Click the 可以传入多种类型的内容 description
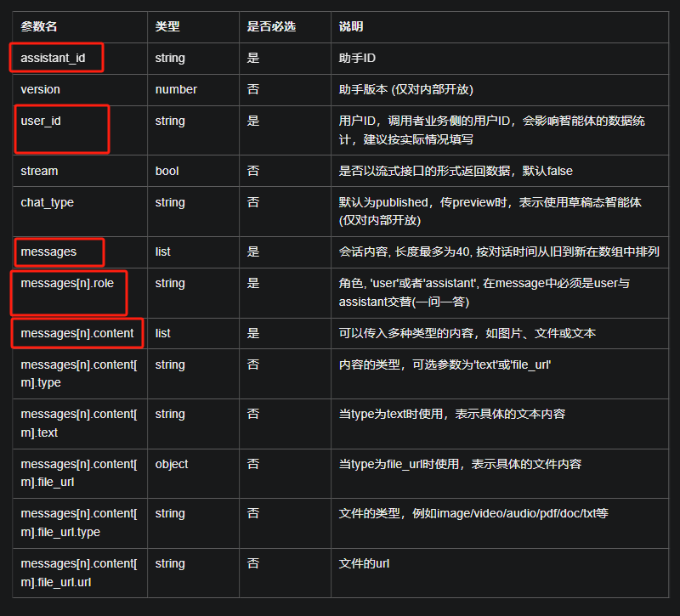680x616 pixels. pyautogui.click(x=467, y=333)
